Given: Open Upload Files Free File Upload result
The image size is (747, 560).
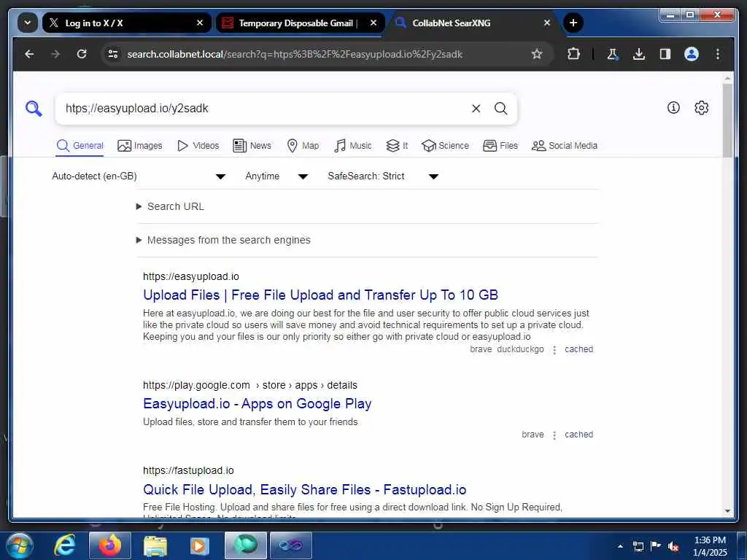Looking at the screenshot, I should [321, 295].
